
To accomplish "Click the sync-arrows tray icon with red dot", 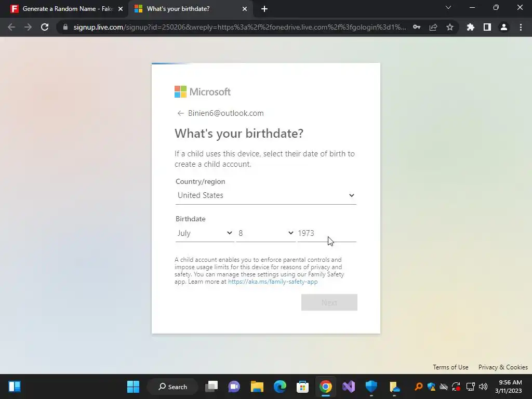I will (x=456, y=387).
